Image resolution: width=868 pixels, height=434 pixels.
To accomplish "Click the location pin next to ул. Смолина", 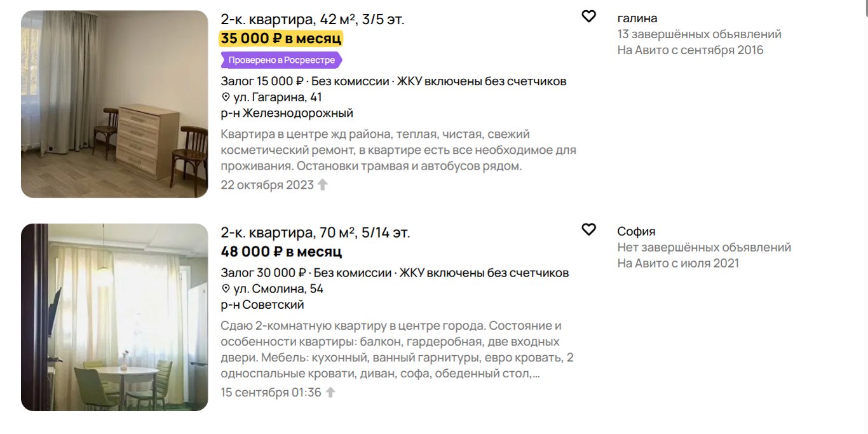I will click(x=226, y=289).
